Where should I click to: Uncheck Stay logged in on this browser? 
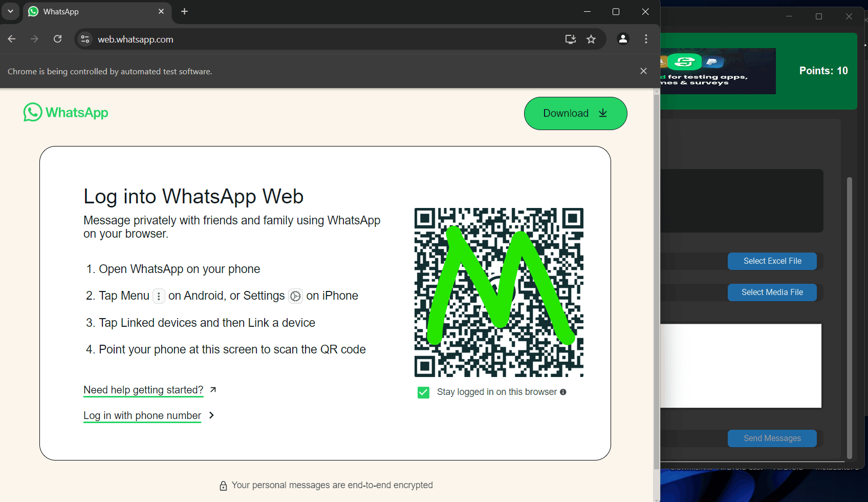pyautogui.click(x=423, y=392)
